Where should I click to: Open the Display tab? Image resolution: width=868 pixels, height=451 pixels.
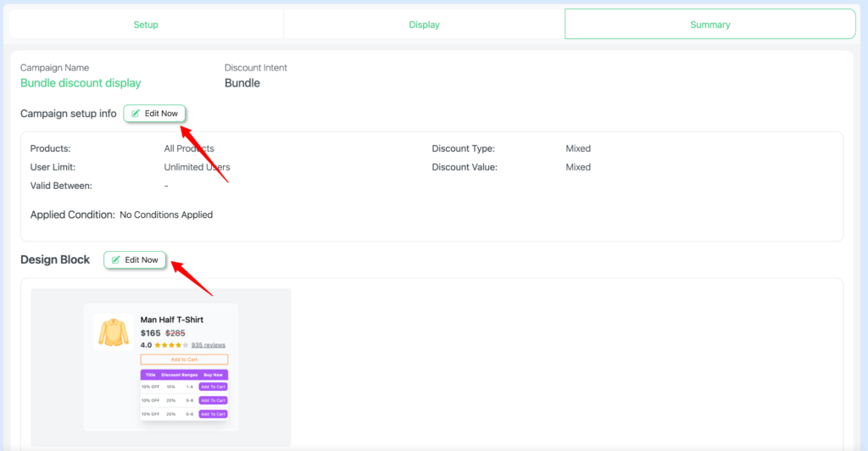(424, 25)
